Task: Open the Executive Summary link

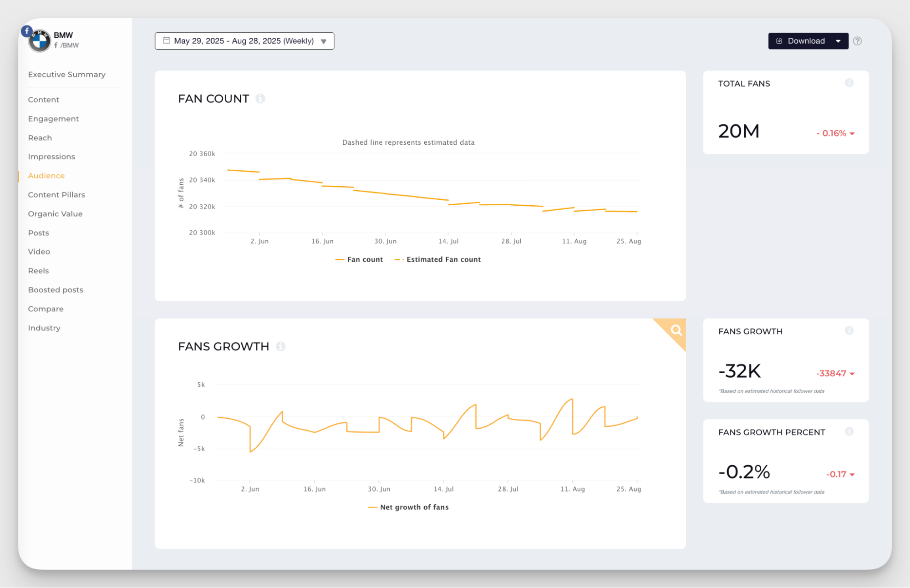Action: (66, 74)
